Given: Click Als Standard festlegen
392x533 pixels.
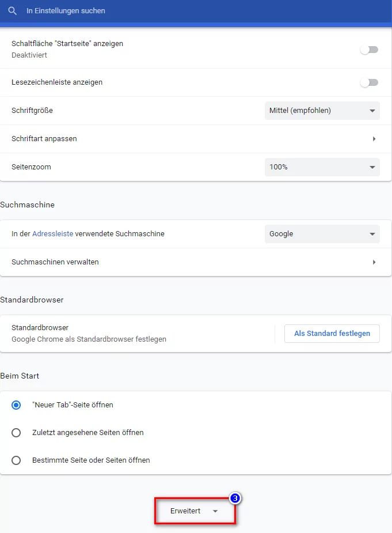Looking at the screenshot, I should [x=332, y=333].
